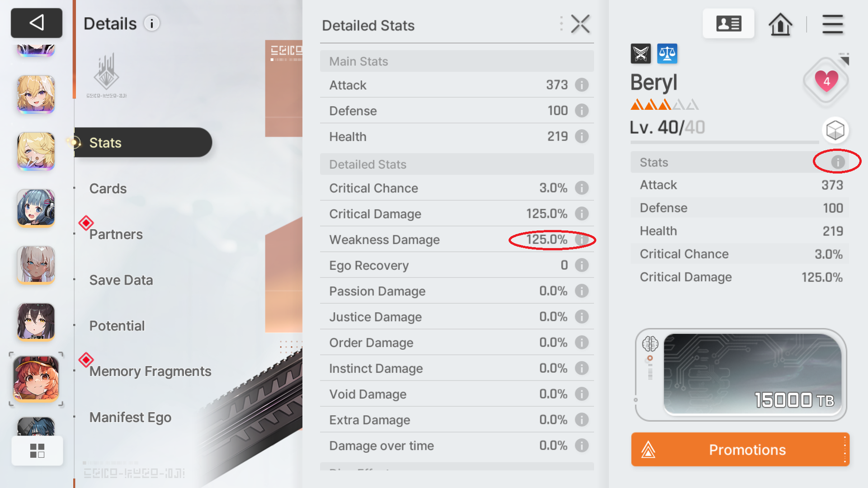Click the 15000 TB memory card
The height and width of the screenshot is (488, 868).
752,374
